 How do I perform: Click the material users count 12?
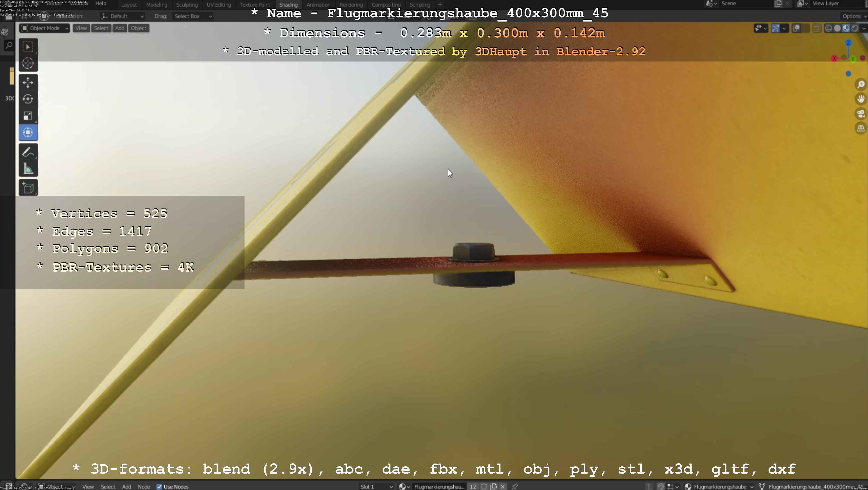click(x=473, y=486)
